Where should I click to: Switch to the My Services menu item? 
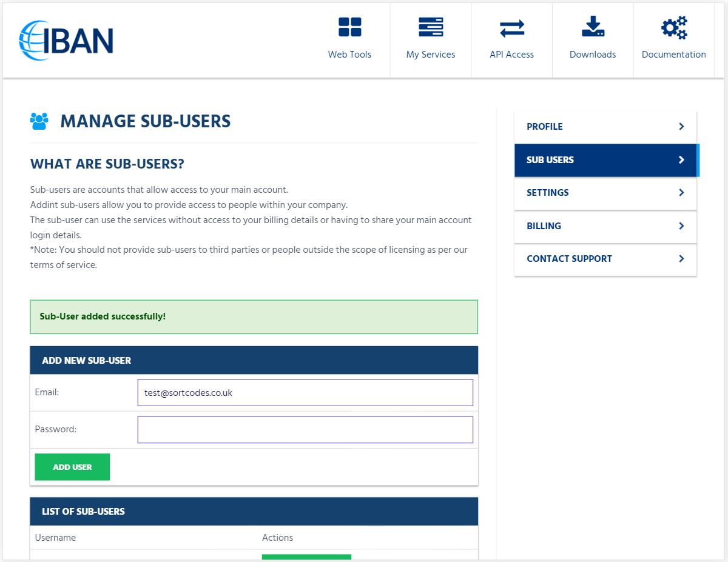431,54
